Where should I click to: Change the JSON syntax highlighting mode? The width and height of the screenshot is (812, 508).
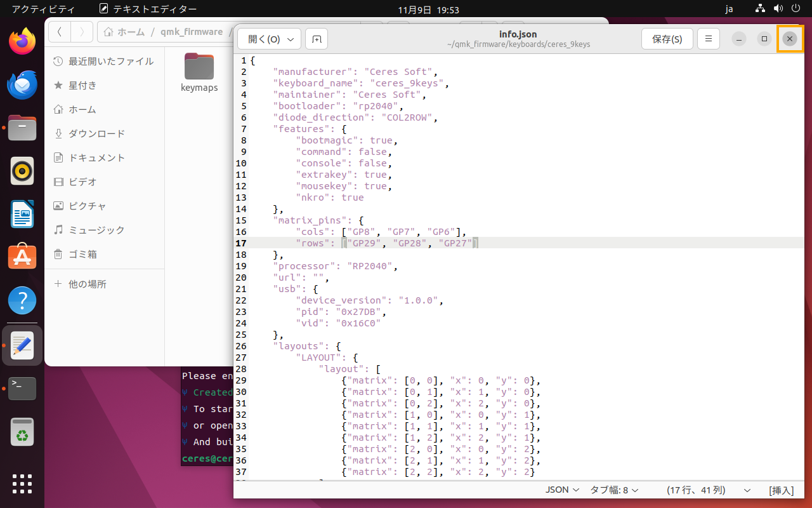click(562, 490)
